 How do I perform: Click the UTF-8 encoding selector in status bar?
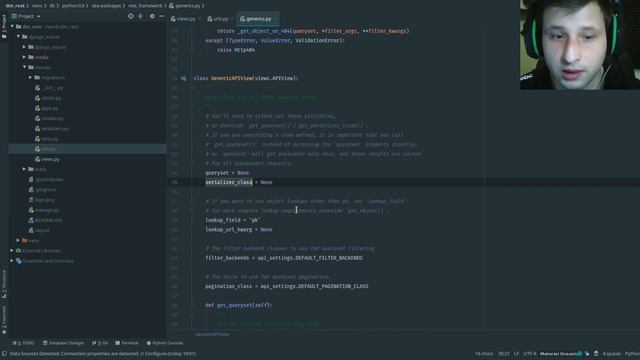point(530,354)
